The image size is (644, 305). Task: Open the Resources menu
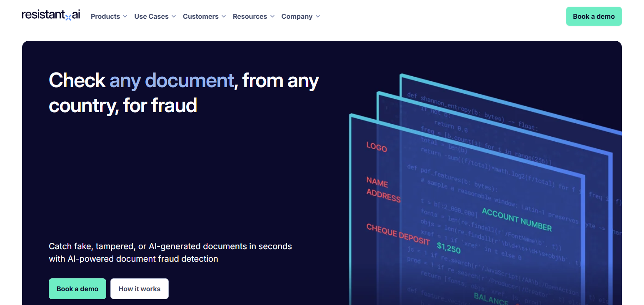coord(254,17)
